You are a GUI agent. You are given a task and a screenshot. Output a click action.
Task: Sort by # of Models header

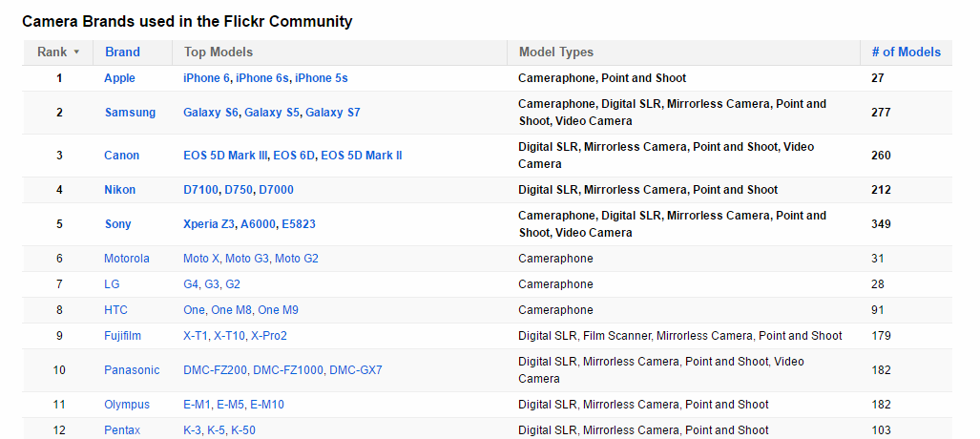pos(907,52)
